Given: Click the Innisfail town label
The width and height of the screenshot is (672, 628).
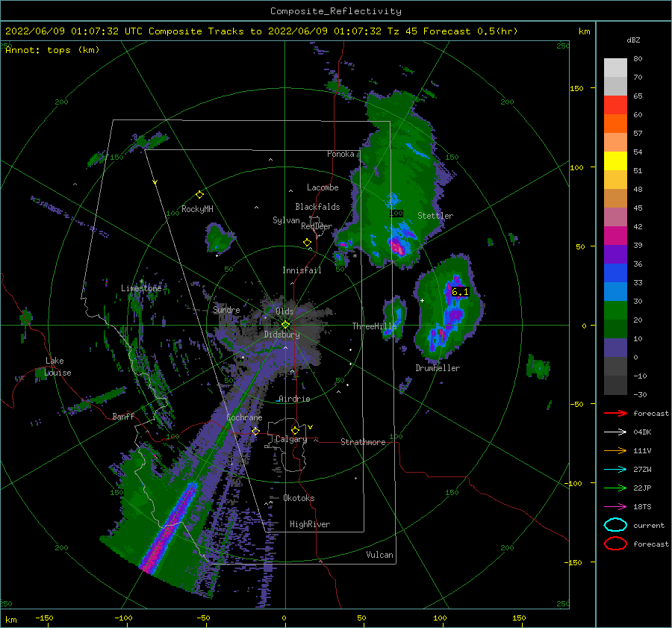Looking at the screenshot, I should [x=302, y=270].
